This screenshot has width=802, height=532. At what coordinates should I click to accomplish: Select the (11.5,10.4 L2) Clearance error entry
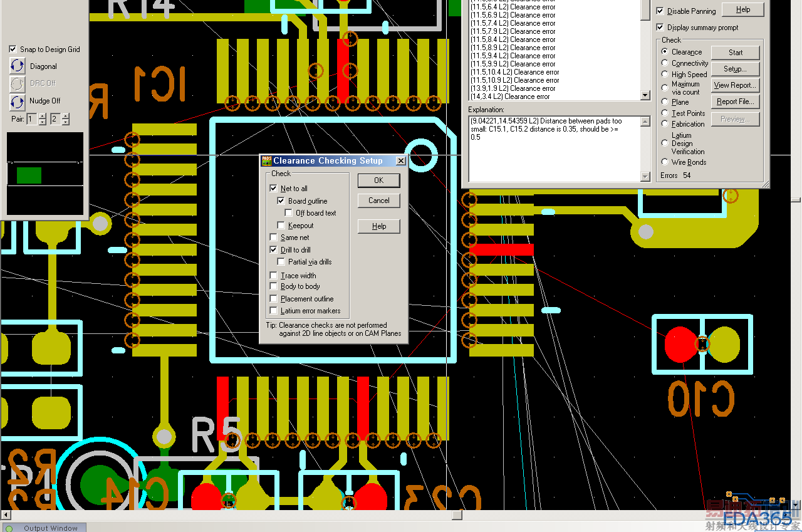[x=514, y=72]
